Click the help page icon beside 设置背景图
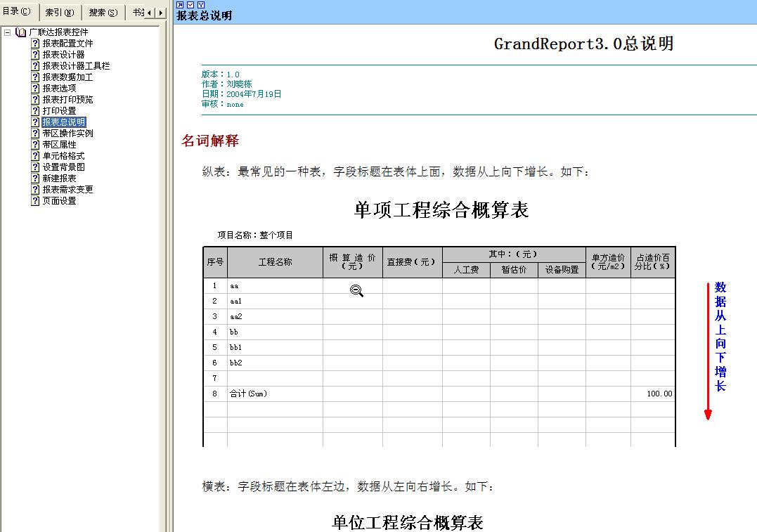Image resolution: width=757 pixels, height=532 pixels. [35, 167]
